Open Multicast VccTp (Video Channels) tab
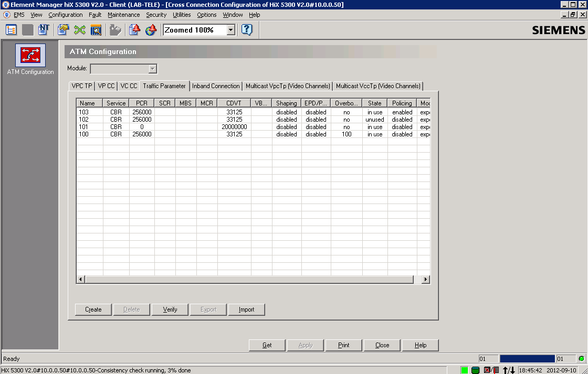This screenshot has width=588, height=374. 378,86
